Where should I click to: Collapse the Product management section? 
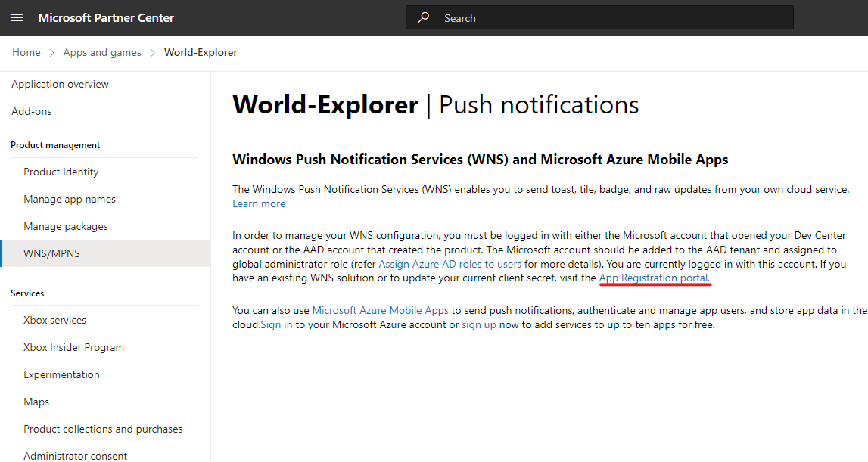(55, 145)
